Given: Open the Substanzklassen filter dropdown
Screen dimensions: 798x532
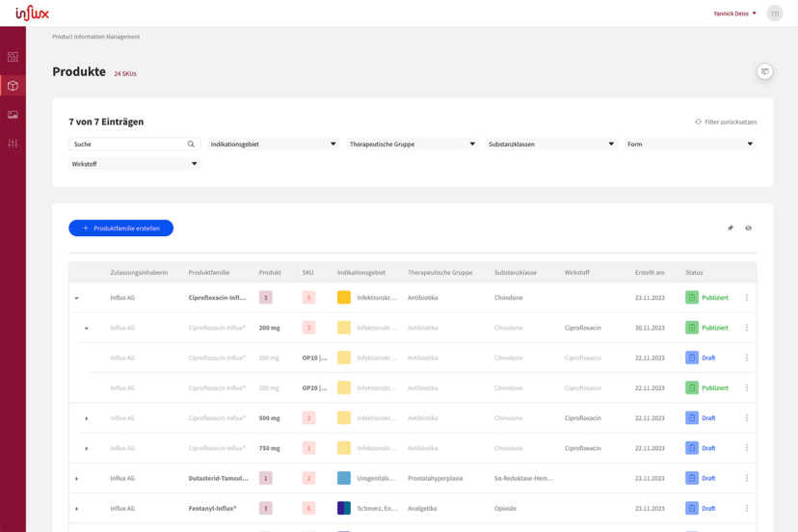Looking at the screenshot, I should 551,144.
